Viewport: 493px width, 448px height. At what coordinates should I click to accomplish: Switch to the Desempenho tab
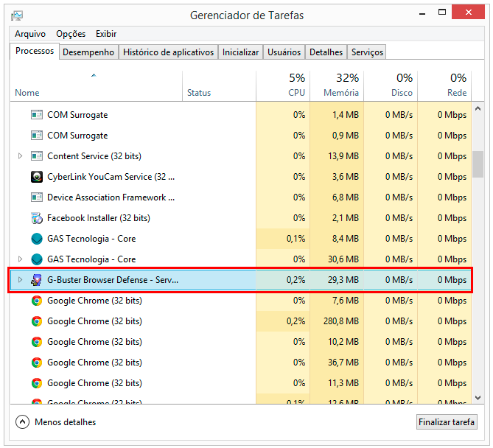pos(88,52)
